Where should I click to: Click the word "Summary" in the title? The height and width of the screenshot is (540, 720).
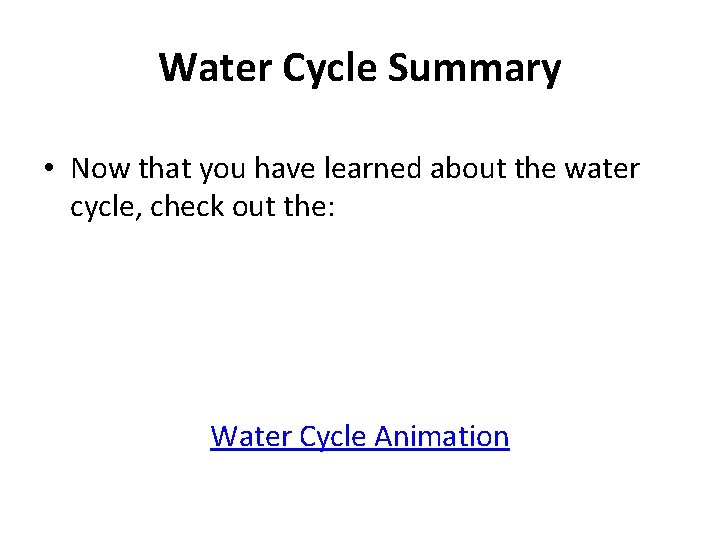[474, 69]
